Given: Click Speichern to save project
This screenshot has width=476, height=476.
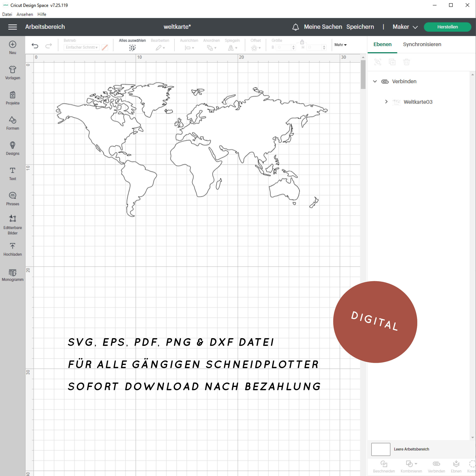Looking at the screenshot, I should (x=360, y=27).
